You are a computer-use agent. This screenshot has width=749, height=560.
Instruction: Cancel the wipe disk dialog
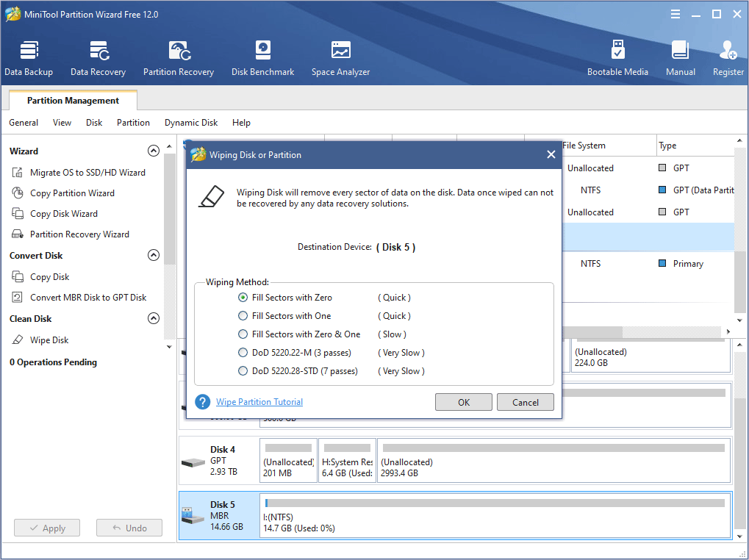click(526, 402)
